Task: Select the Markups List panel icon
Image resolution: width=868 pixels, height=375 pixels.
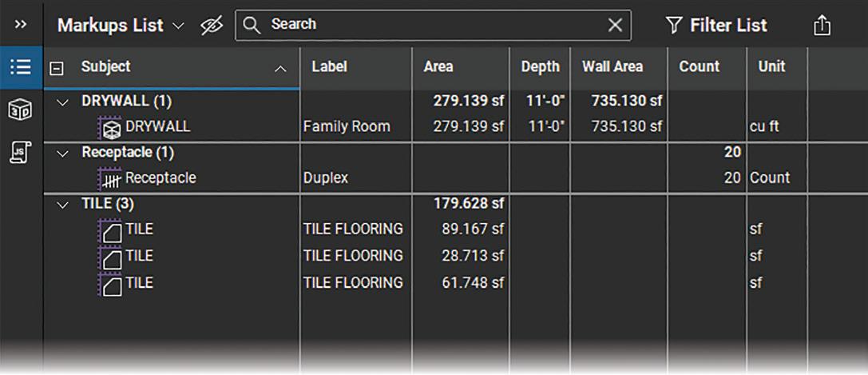Action: point(21,67)
